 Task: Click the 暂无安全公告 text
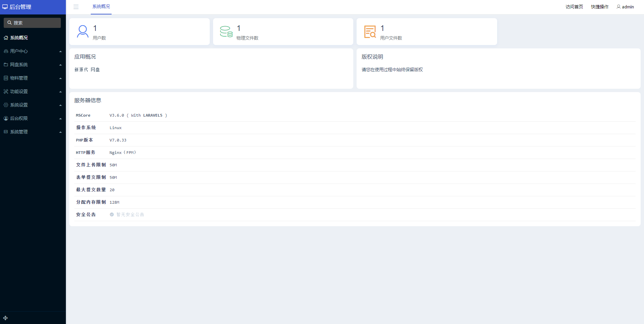[130, 214]
